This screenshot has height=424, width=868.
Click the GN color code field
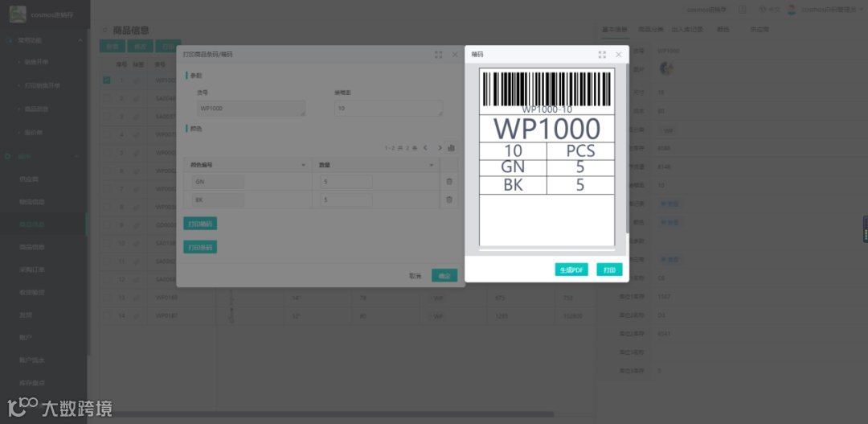click(x=218, y=182)
